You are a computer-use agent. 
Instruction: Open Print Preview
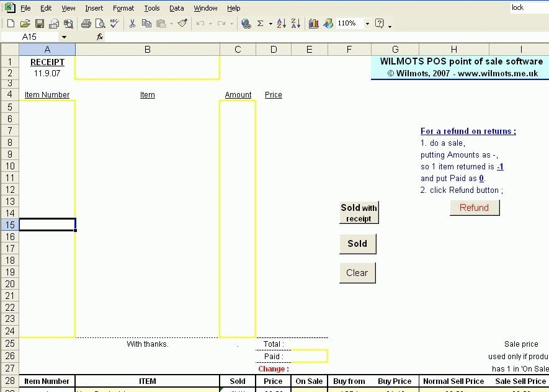pos(100,24)
